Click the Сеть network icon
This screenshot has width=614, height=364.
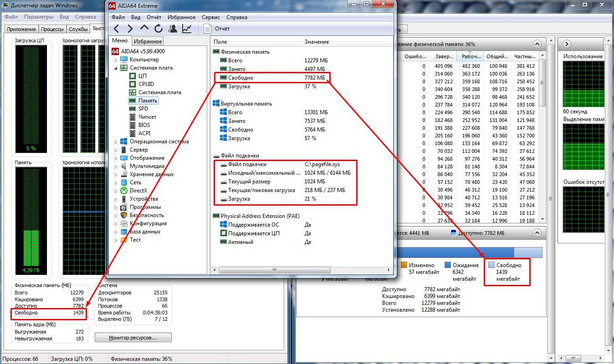(x=124, y=182)
